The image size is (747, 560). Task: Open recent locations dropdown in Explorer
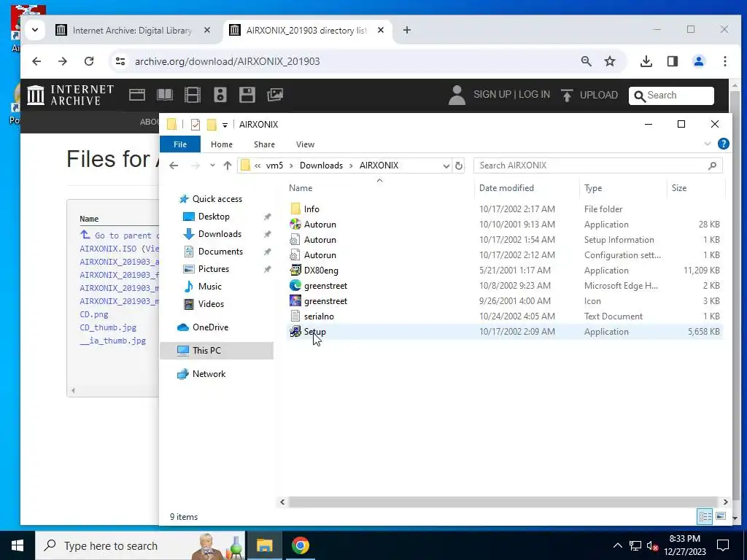212,166
